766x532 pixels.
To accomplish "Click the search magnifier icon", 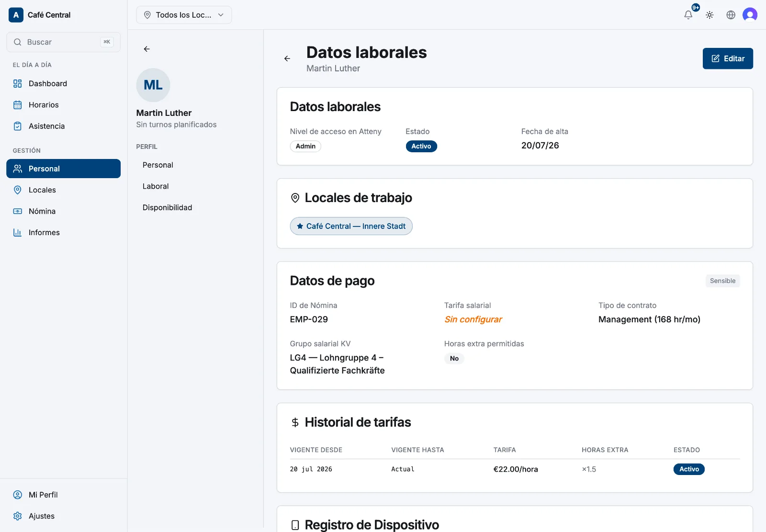I will [x=18, y=42].
